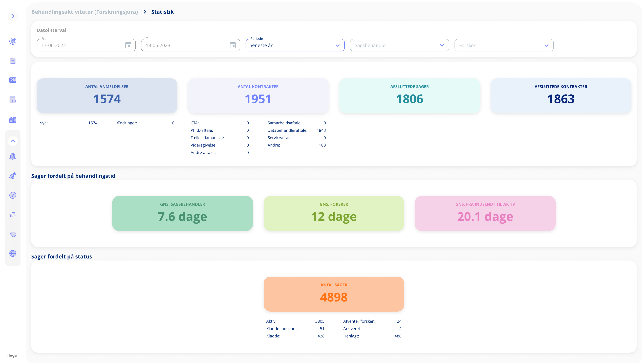Viewport: 644px width, 363px height.
Task: Click the Henlagt value 486
Action: 398,336
